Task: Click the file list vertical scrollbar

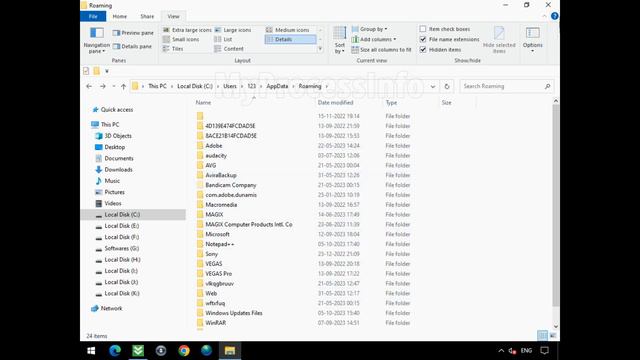Action: click(556, 205)
